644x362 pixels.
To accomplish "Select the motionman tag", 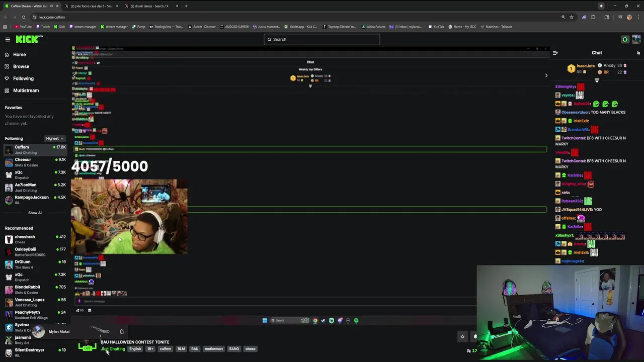I will coord(214,349).
